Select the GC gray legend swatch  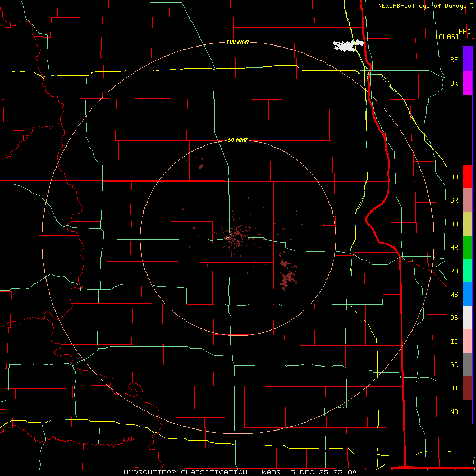tap(467, 364)
